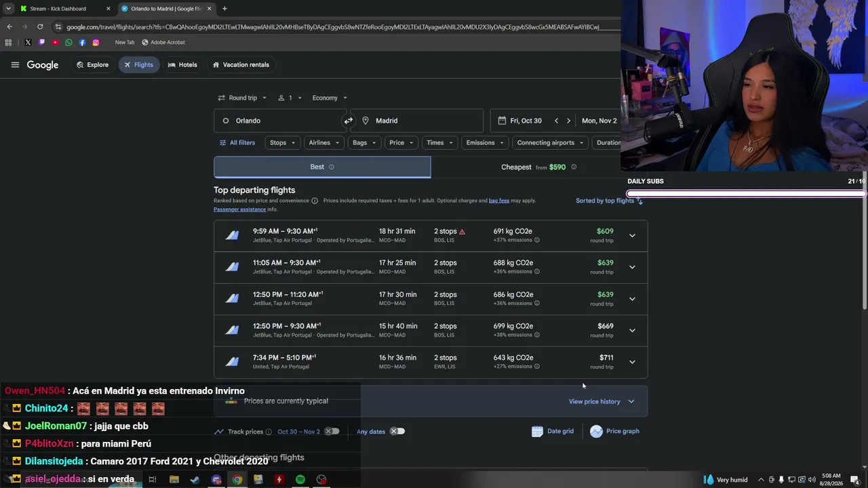Open the Date grid view
The width and height of the screenshot is (868, 488).
pos(553,431)
